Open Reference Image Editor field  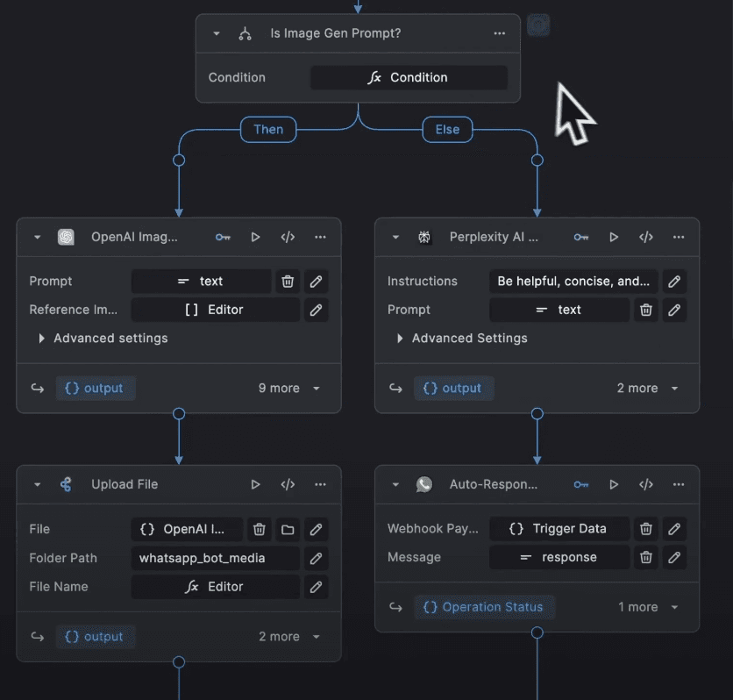[x=216, y=310]
